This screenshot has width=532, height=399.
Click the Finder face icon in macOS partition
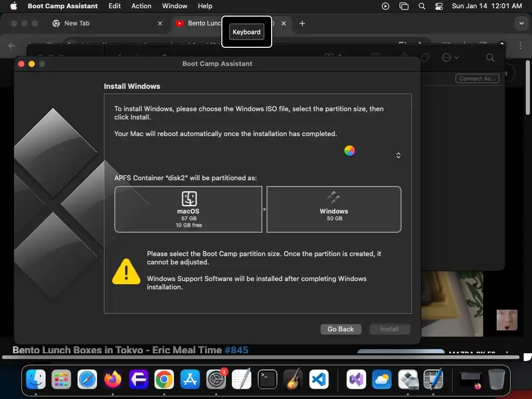click(x=189, y=198)
